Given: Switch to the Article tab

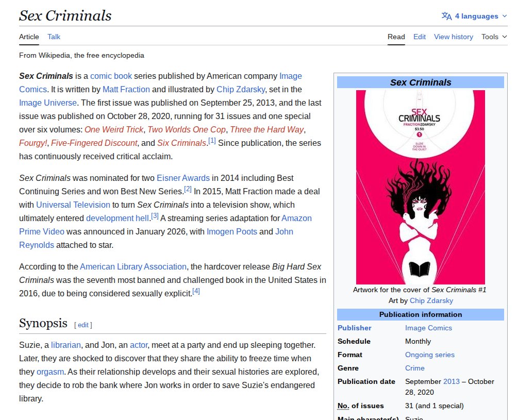Looking at the screenshot, I should 29,37.
